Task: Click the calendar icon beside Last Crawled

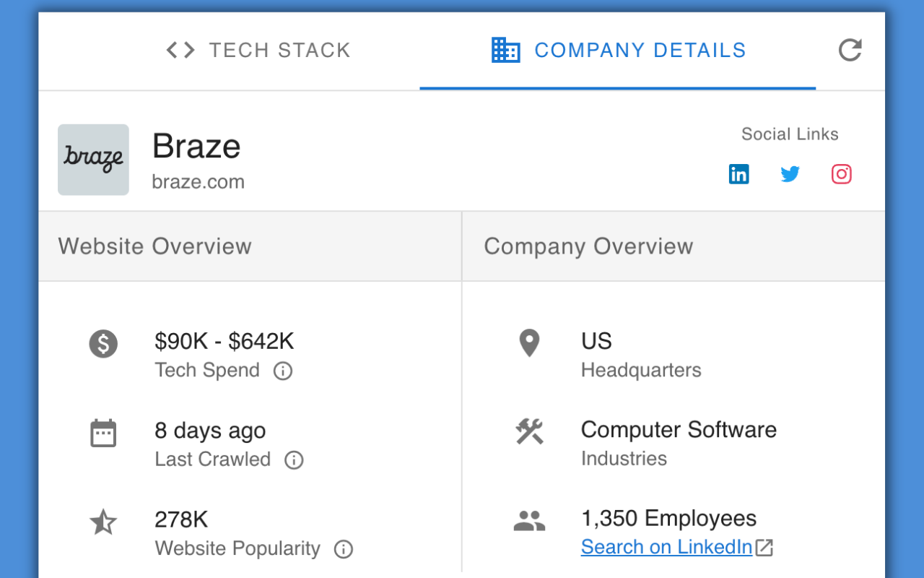Action: [103, 432]
